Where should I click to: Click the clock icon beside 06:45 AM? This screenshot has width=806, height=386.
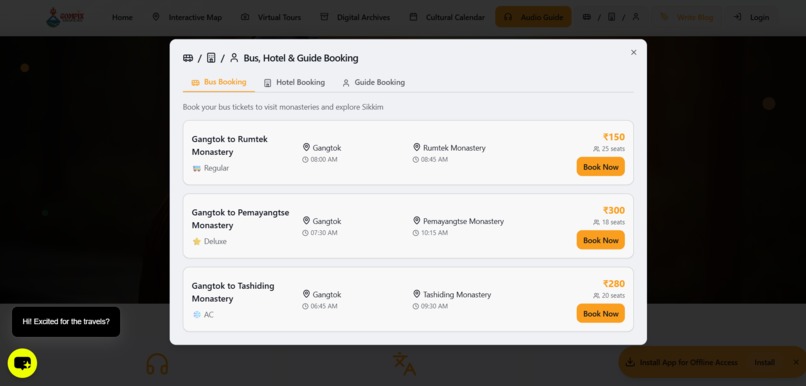coord(306,307)
